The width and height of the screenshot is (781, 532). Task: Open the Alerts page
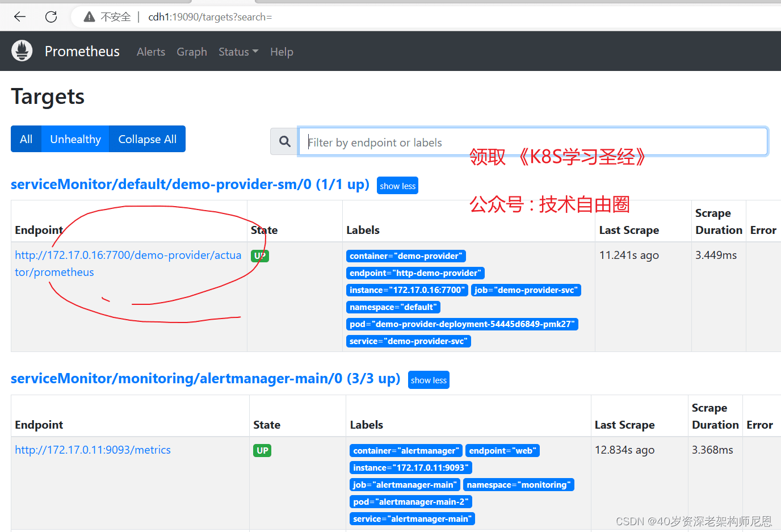coord(151,52)
